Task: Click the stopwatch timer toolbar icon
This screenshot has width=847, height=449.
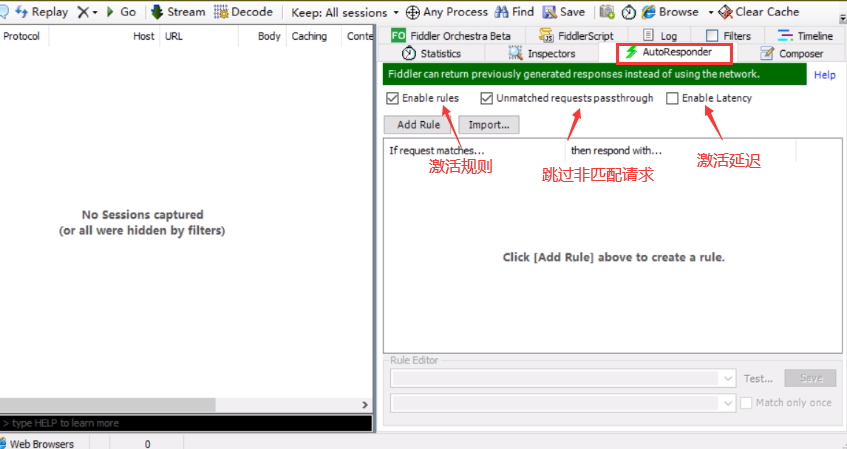Action: [x=628, y=12]
